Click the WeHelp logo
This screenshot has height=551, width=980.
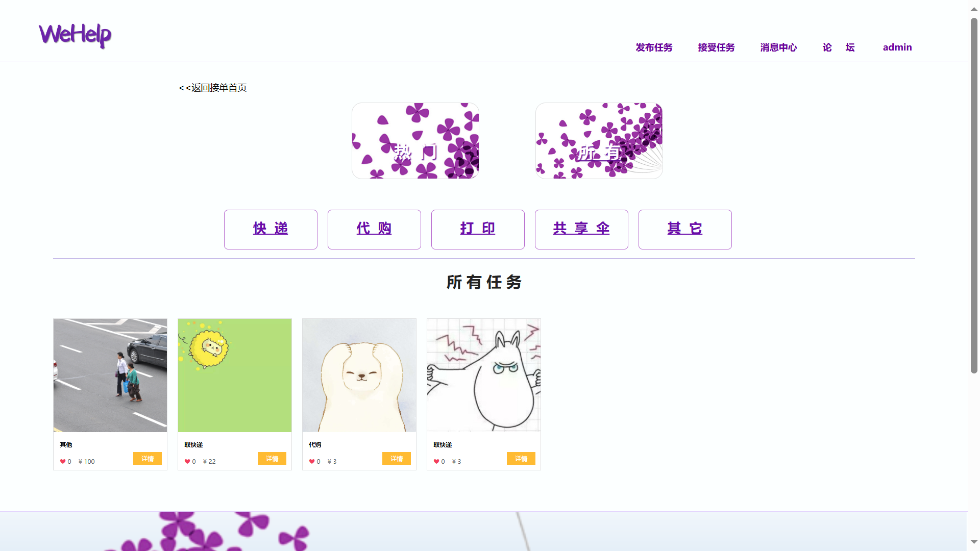pyautogui.click(x=75, y=36)
